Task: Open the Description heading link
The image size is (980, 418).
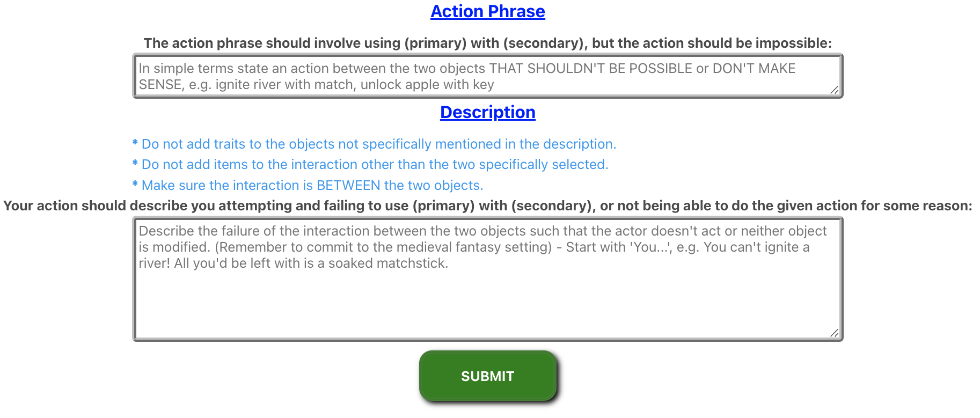Action: (x=487, y=112)
